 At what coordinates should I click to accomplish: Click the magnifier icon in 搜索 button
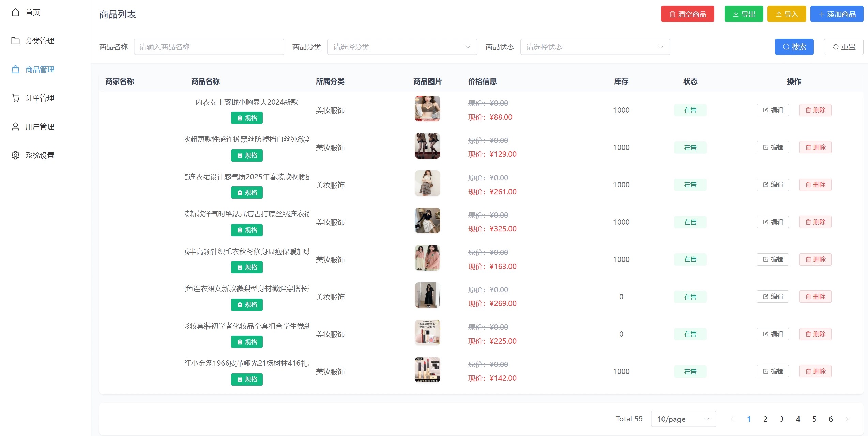786,47
